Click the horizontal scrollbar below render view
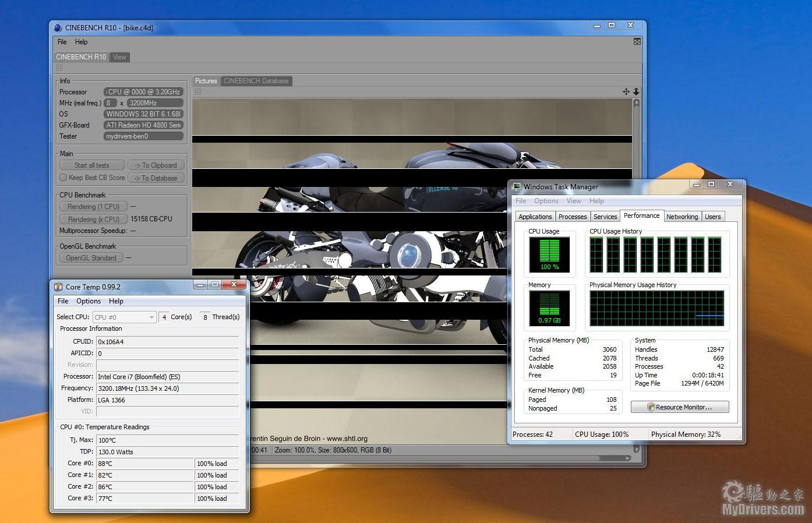Viewport: 812px width, 523px height. point(440,458)
